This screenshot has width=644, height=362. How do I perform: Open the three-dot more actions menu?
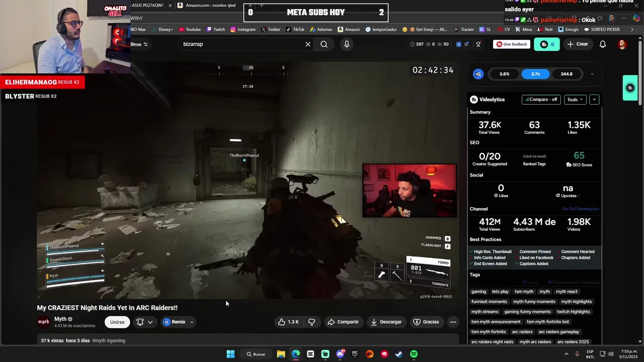tap(453, 322)
